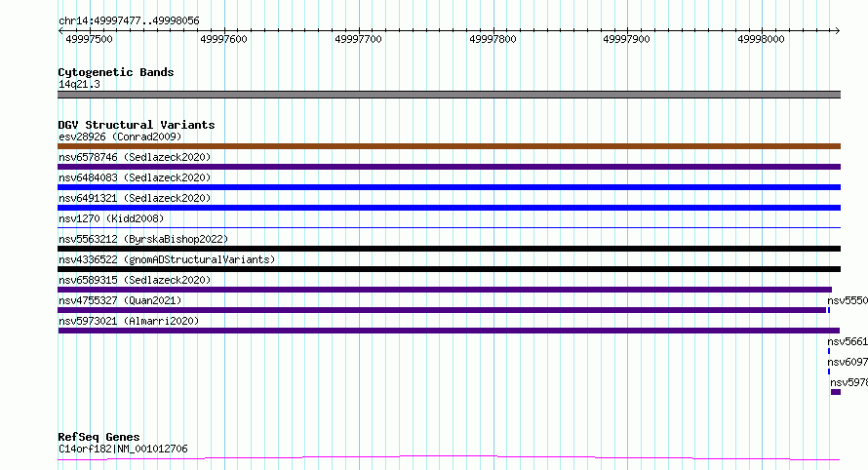Open the nsv5973021 (Almarri2020) label
The height and width of the screenshot is (470, 868).
tap(129, 321)
